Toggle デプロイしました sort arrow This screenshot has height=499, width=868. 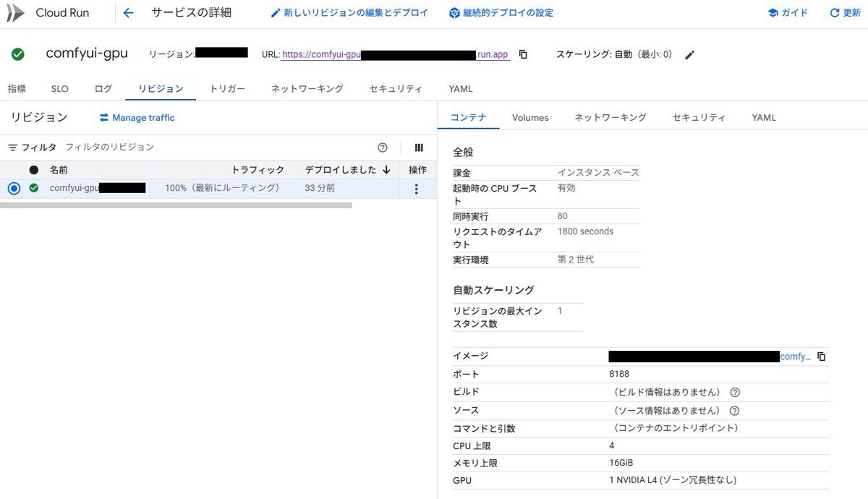click(386, 170)
